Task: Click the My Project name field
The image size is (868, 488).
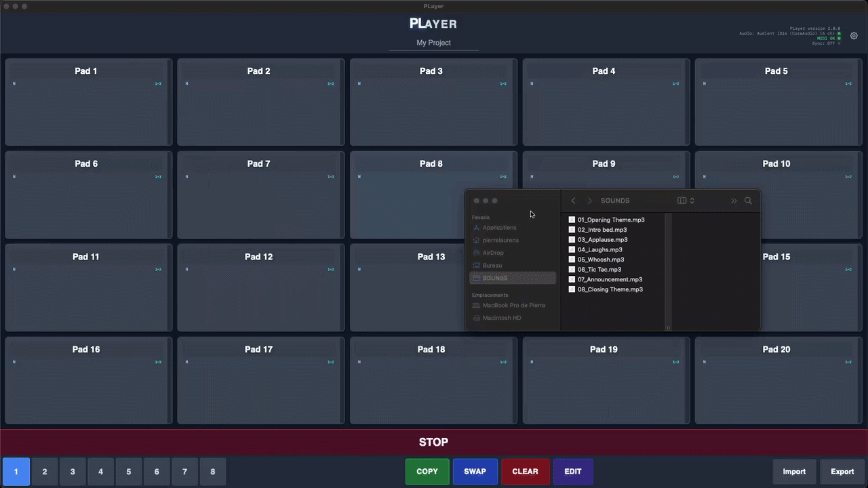Action: (434, 43)
